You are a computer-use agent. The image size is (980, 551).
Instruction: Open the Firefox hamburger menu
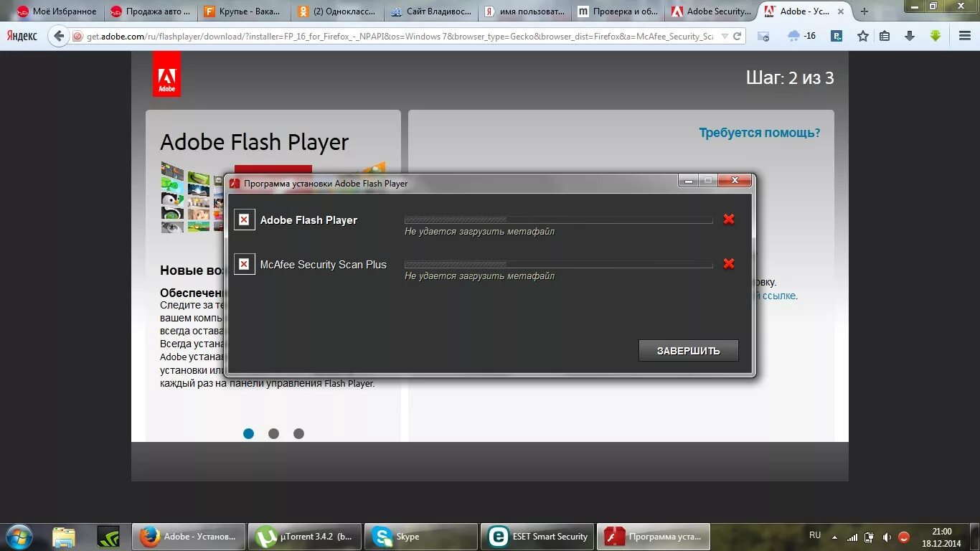(x=964, y=36)
